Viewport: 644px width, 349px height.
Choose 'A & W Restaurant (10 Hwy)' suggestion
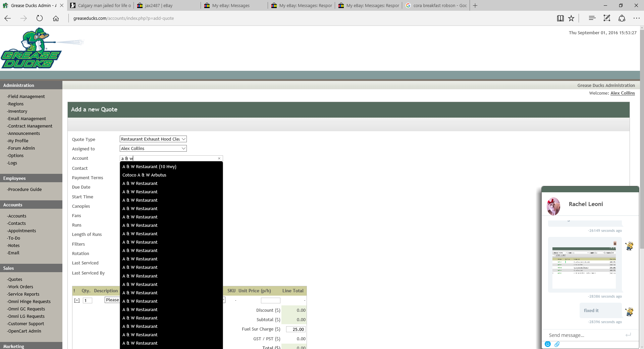pos(149,167)
